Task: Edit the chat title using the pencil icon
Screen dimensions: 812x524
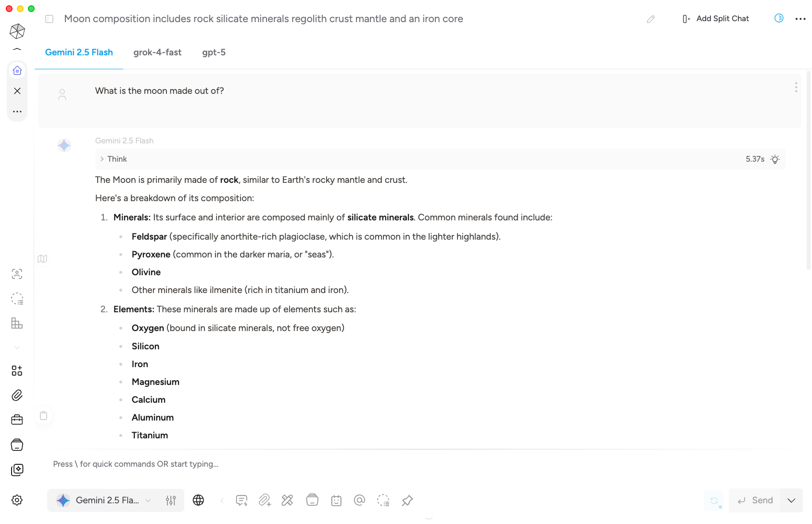Action: tap(651, 19)
